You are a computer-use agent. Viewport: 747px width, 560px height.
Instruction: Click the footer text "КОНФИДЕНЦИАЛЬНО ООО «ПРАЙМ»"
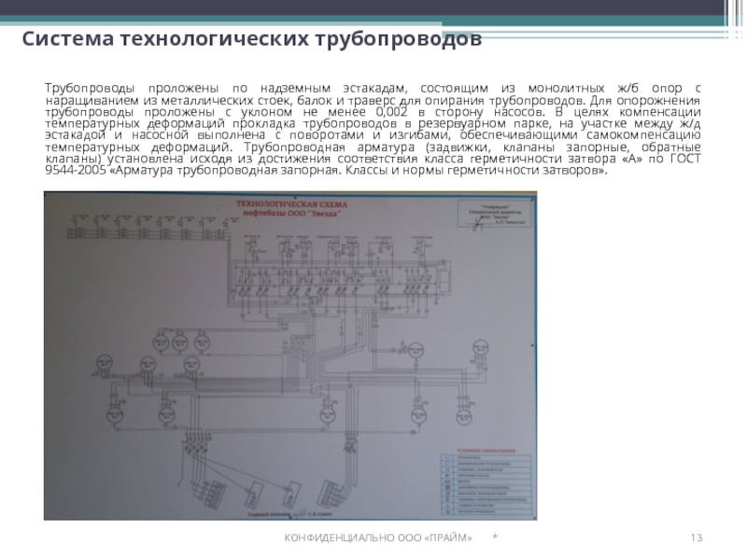[378, 538]
